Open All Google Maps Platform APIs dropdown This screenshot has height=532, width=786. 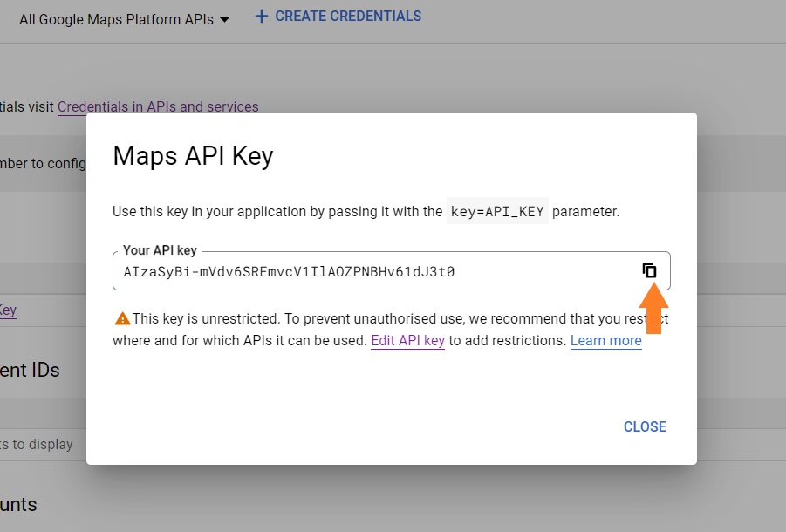pyautogui.click(x=125, y=19)
